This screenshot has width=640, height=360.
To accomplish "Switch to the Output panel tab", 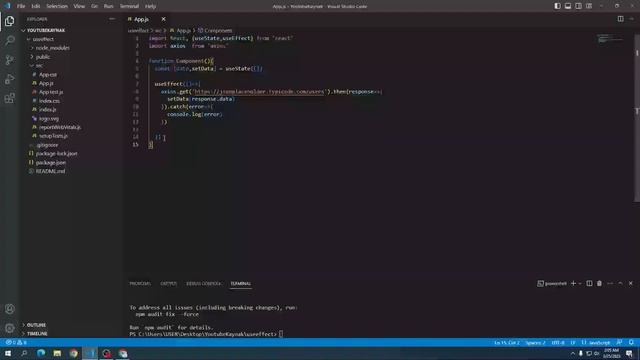I will (x=169, y=283).
